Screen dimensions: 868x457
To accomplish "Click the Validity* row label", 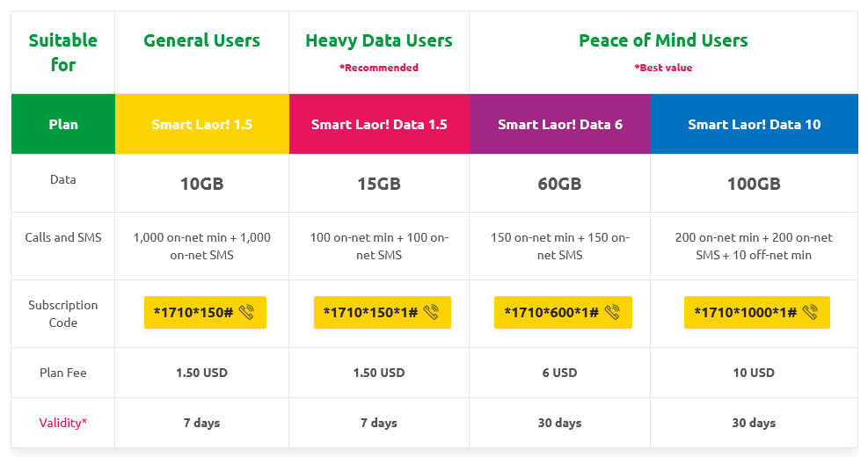I will pyautogui.click(x=63, y=423).
